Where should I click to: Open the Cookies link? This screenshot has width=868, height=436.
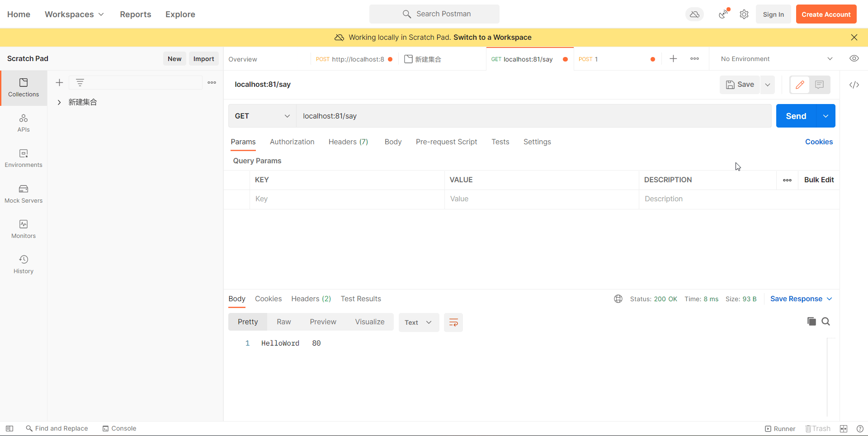[x=819, y=142]
